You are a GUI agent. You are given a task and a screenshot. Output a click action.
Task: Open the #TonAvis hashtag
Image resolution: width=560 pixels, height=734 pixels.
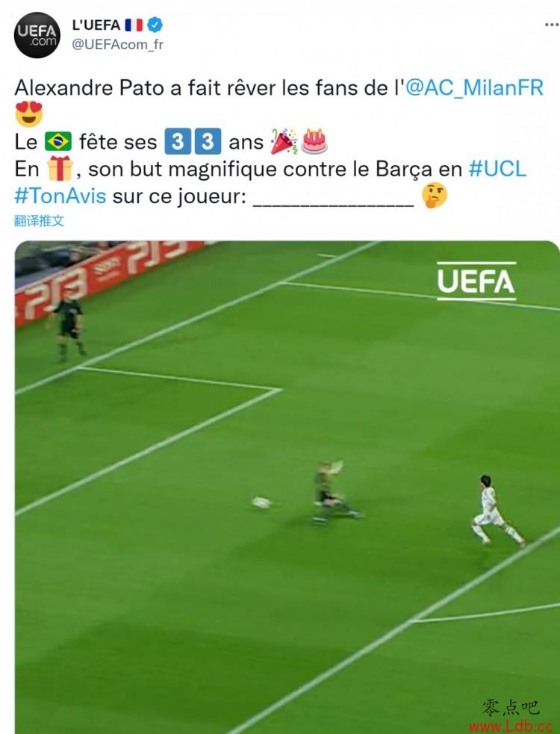click(60, 196)
